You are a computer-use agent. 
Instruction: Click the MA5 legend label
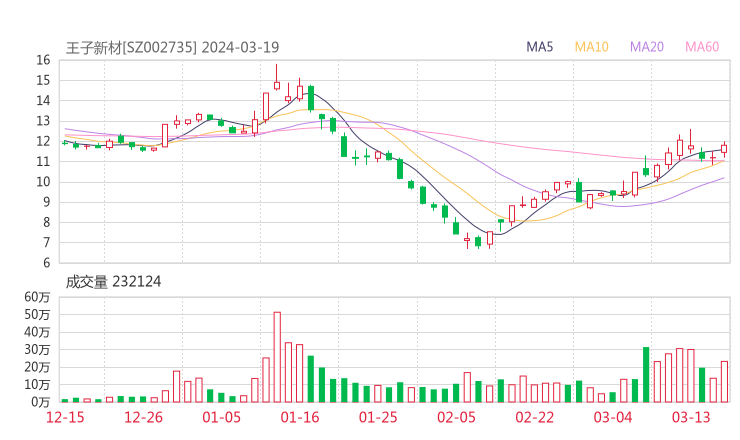[539, 47]
